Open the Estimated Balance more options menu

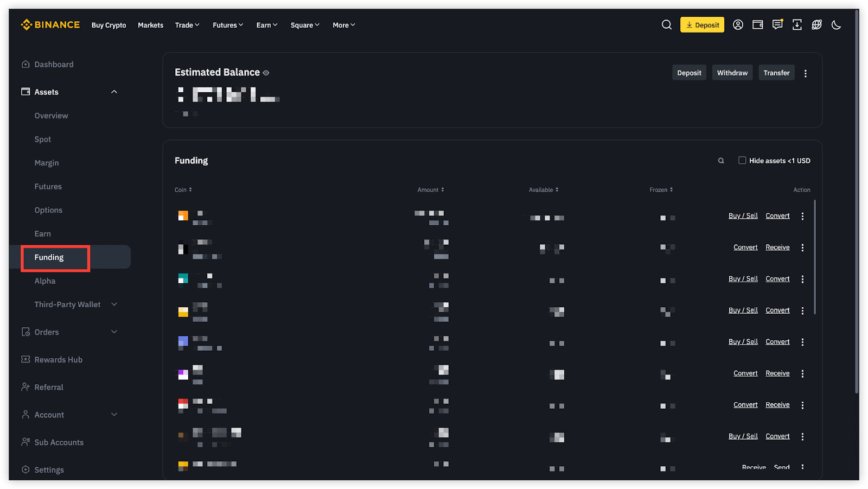click(806, 73)
